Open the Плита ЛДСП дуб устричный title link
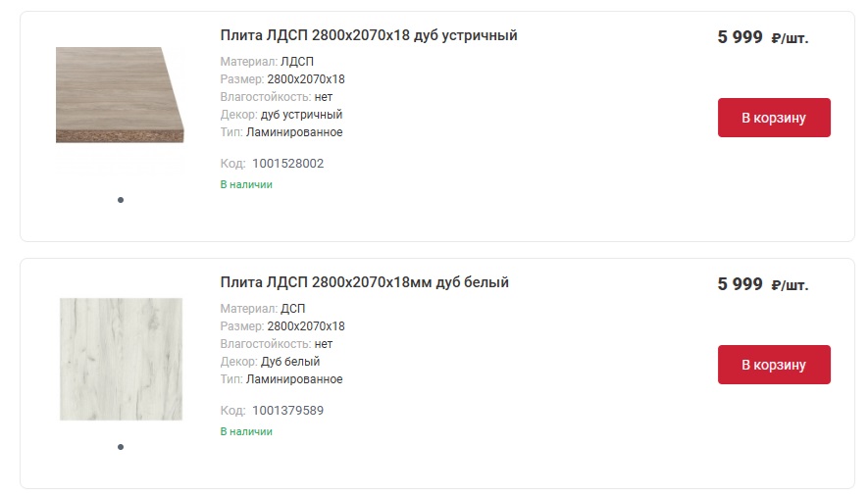 [369, 35]
